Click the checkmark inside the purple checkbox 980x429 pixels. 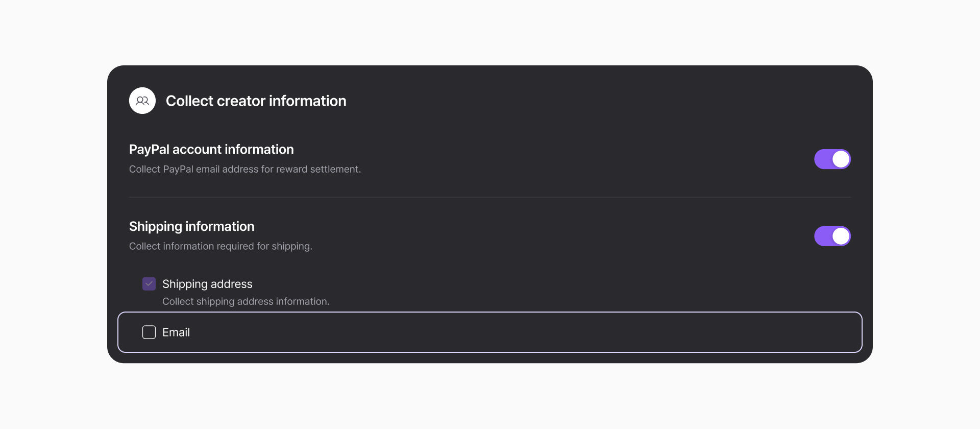pos(149,284)
